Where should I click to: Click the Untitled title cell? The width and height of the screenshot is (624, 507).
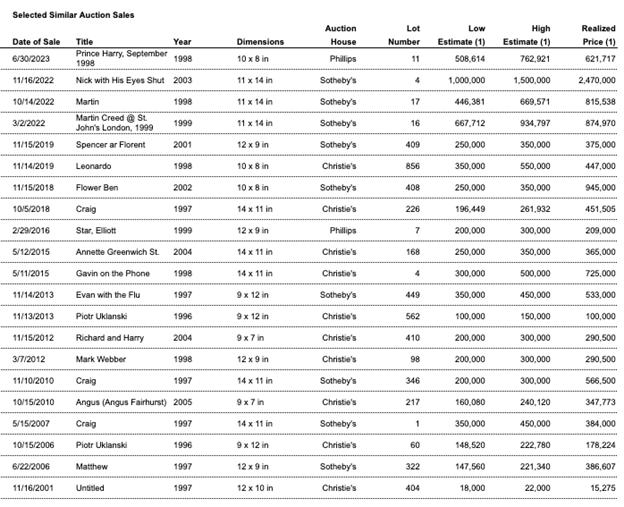(91, 488)
